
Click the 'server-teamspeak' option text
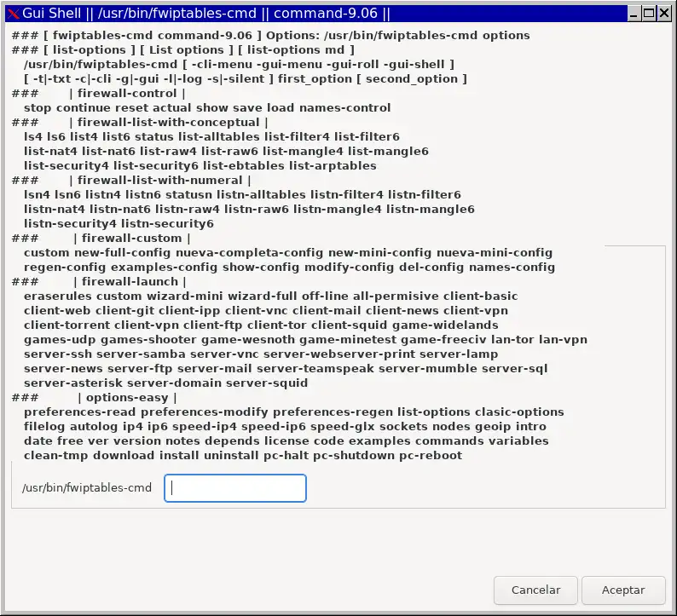pyautogui.click(x=315, y=369)
